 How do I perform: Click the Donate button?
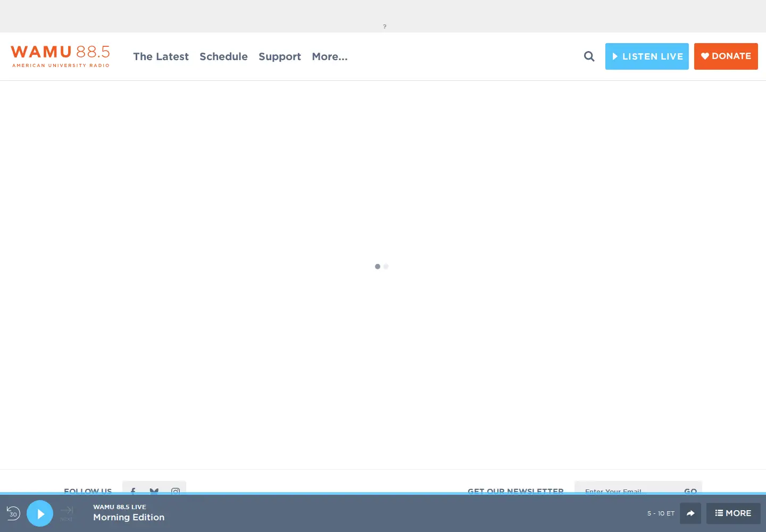[726, 56]
